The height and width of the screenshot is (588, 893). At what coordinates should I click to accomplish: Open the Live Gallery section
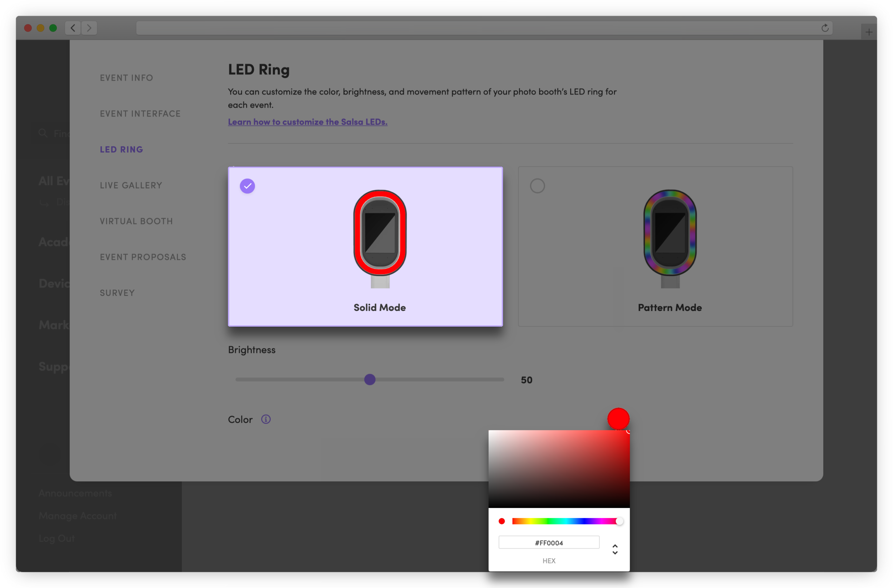point(131,185)
